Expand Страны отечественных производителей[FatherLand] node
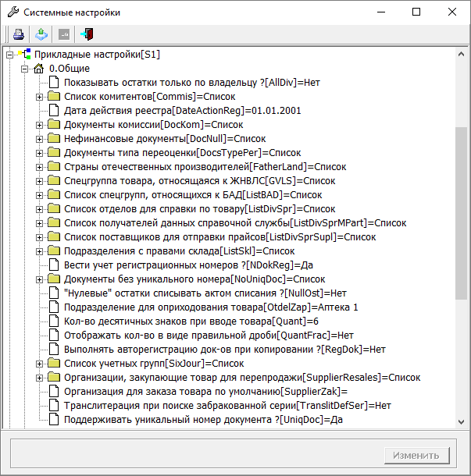471x476 pixels. tap(39, 167)
